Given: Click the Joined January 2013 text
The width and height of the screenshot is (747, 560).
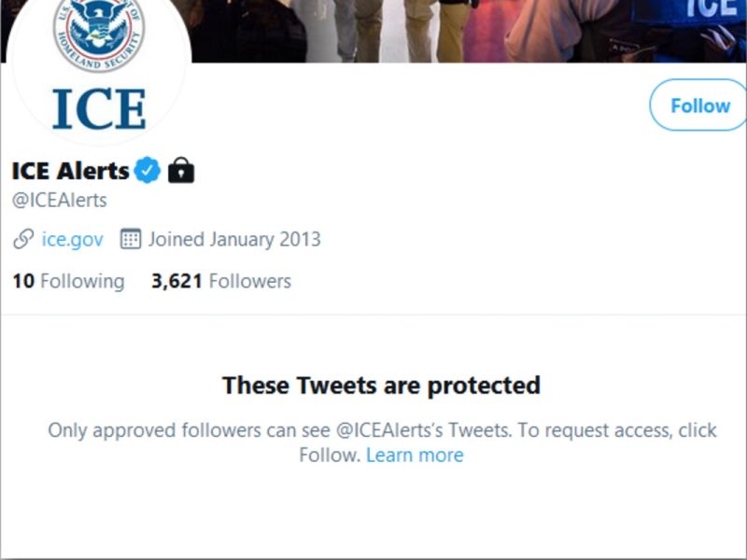Looking at the screenshot, I should pyautogui.click(x=234, y=239).
